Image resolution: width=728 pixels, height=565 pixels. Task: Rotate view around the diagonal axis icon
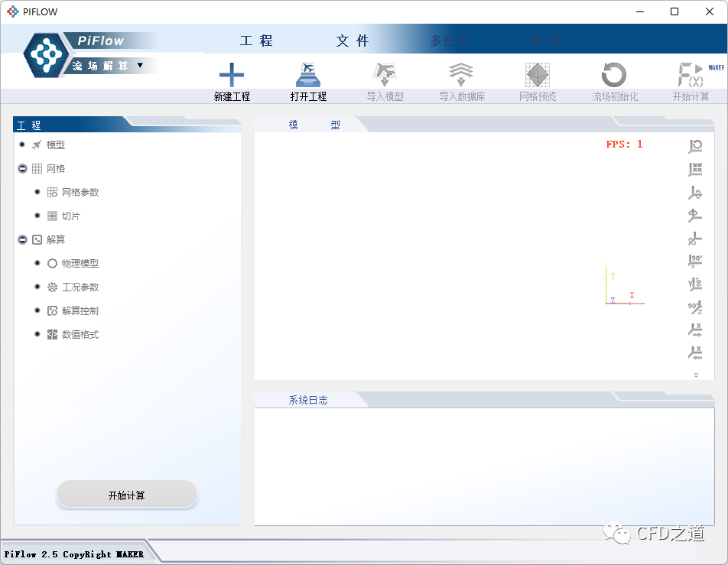pos(695,239)
